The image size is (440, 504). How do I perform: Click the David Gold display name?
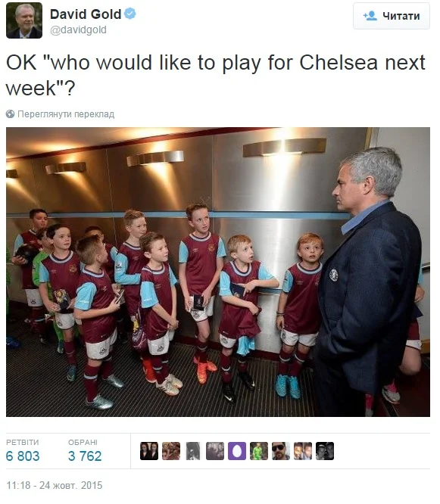click(86, 14)
